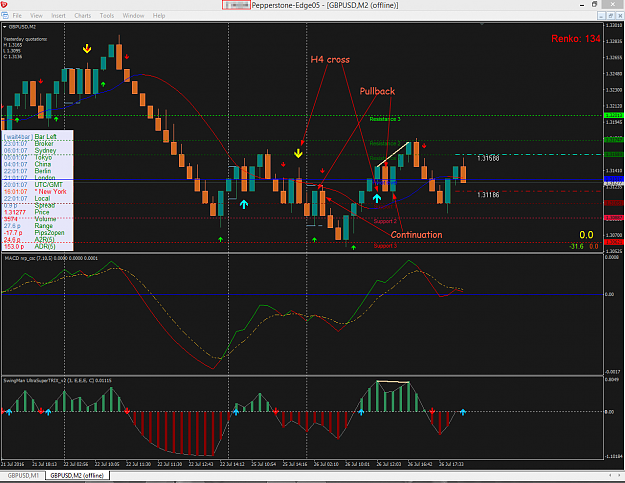The height and width of the screenshot is (483, 625).
Task: Switch to the GBPUSD,M1 chart tab
Action: pos(23,475)
